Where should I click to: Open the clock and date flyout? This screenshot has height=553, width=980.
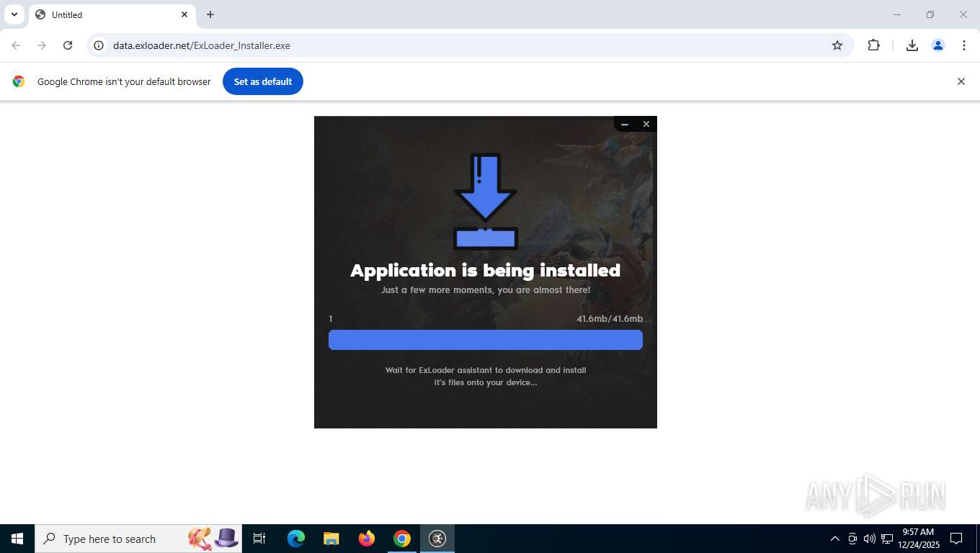(x=919, y=539)
